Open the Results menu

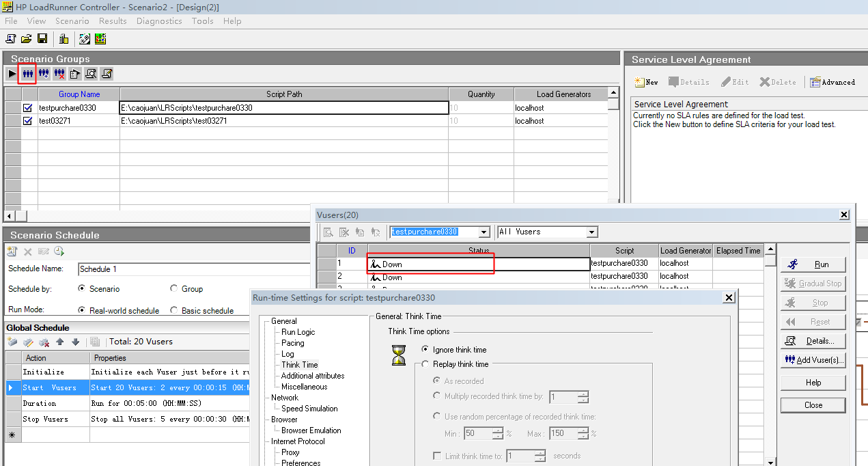[x=113, y=21]
